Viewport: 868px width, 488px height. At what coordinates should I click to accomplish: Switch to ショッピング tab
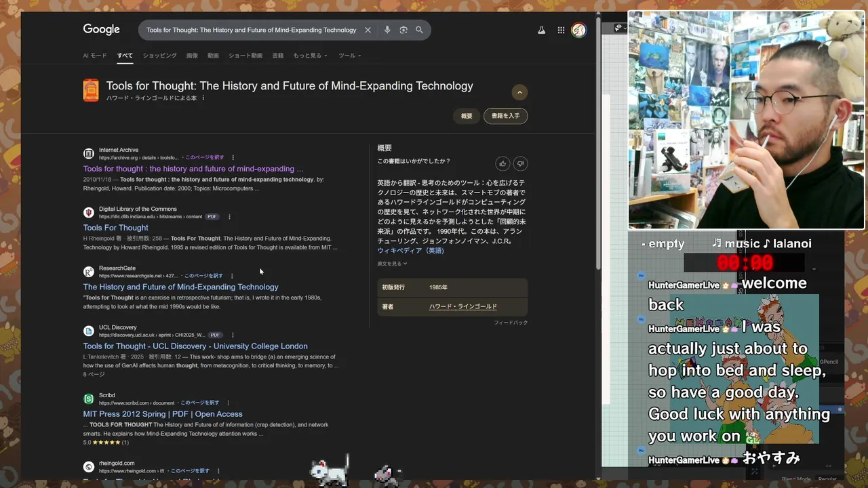tap(159, 56)
